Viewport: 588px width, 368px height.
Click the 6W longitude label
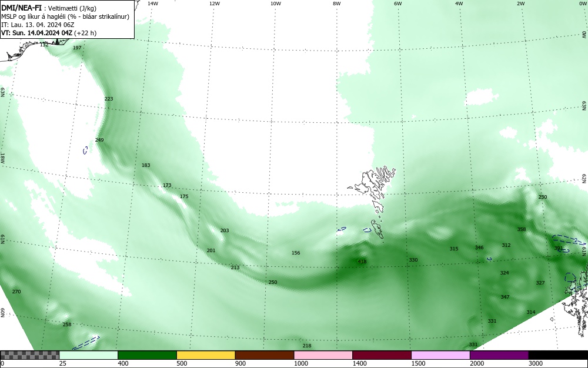(398, 4)
